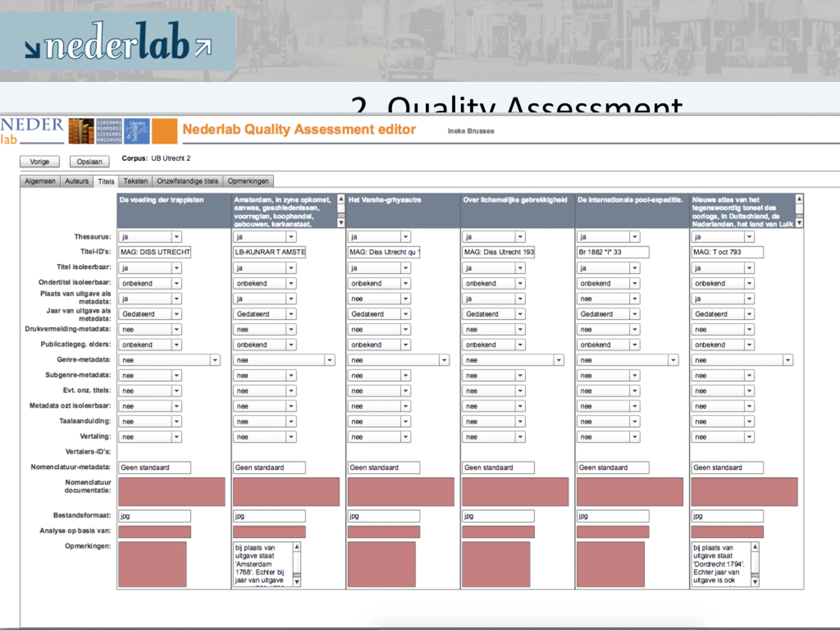The height and width of the screenshot is (630, 840).
Task: Open Subgenre-metadata dropdown for Over lichamelijke gebrekkigheid
Action: (494, 376)
